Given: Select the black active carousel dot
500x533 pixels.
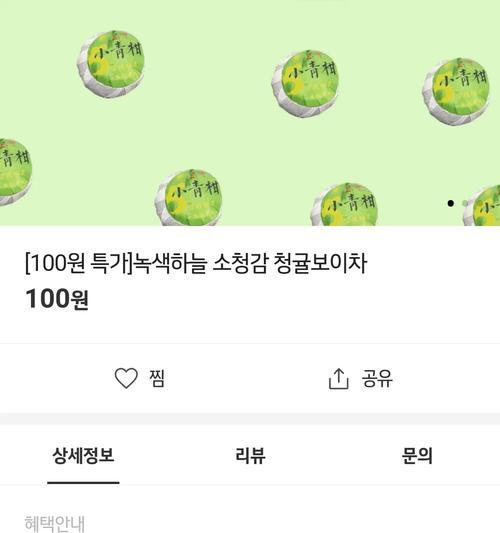Looking at the screenshot, I should point(451,203).
